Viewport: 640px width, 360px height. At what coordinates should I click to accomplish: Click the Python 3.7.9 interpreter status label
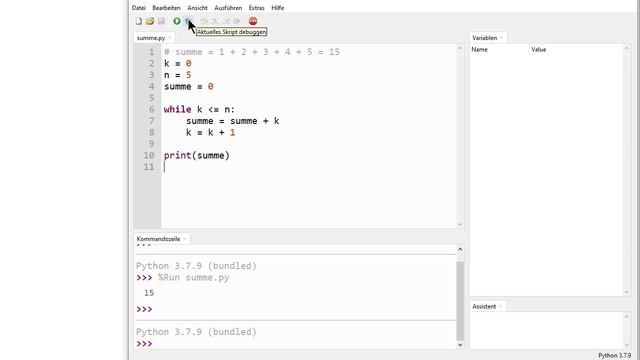pyautogui.click(x=614, y=356)
